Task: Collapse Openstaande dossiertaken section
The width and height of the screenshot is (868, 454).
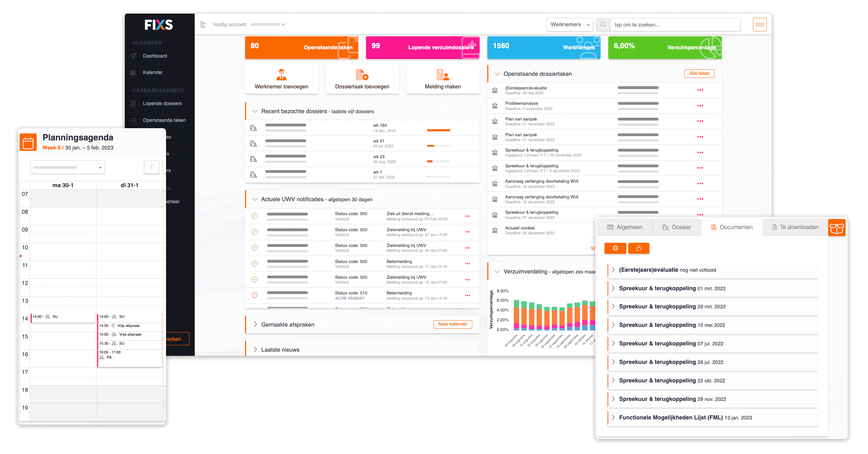Action: 497,74
